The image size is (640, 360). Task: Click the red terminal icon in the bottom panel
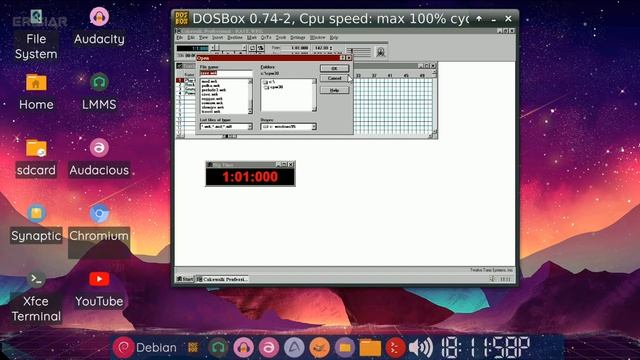(x=395, y=348)
